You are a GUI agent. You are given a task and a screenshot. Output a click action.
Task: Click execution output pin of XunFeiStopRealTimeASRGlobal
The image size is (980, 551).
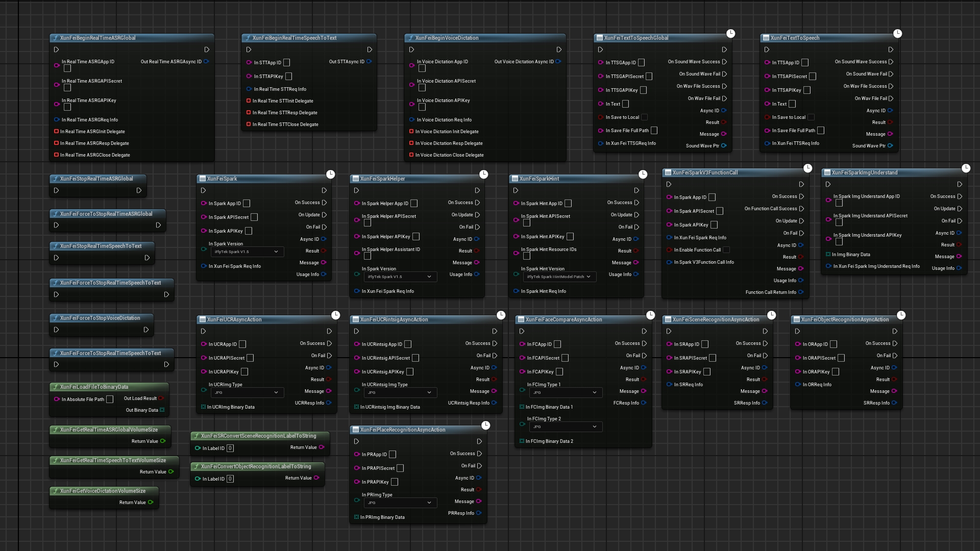[x=139, y=190]
